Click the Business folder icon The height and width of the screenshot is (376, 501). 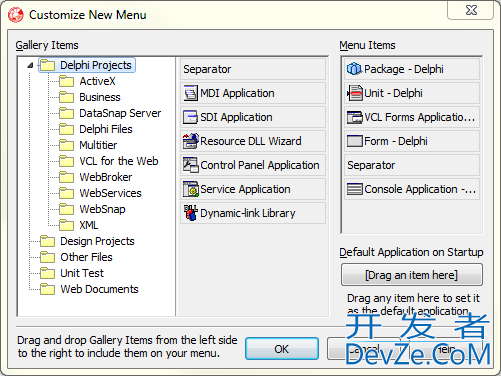click(x=66, y=97)
